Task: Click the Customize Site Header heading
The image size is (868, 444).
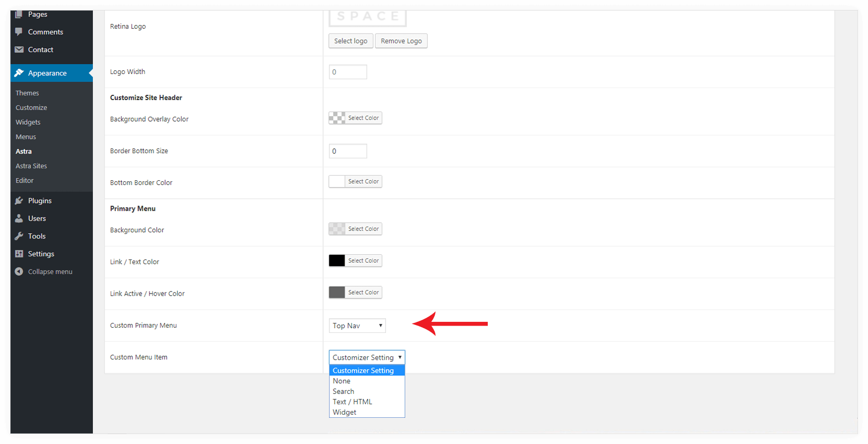Action: (x=146, y=98)
